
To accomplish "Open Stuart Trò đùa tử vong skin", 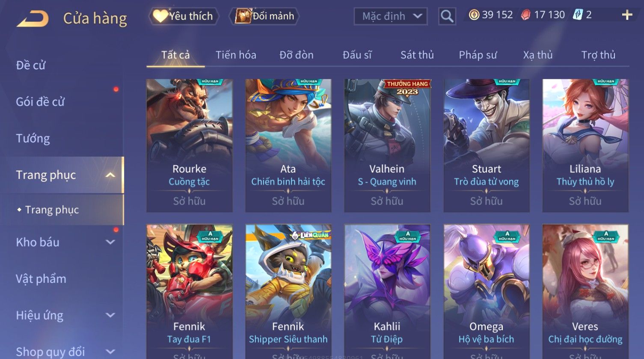I will coord(486,145).
